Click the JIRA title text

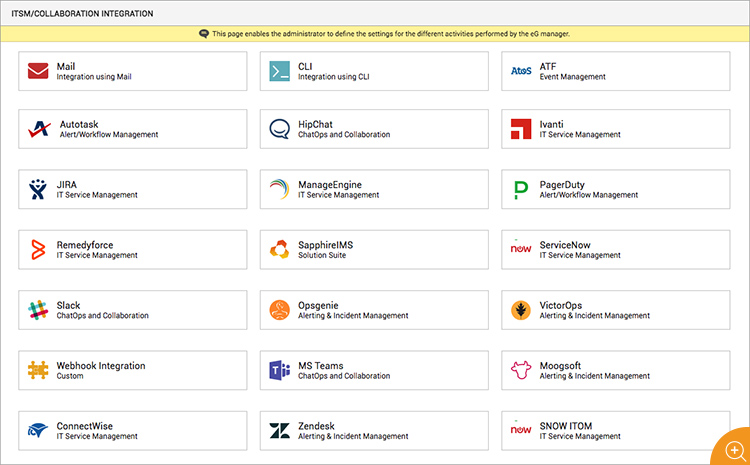click(x=66, y=185)
